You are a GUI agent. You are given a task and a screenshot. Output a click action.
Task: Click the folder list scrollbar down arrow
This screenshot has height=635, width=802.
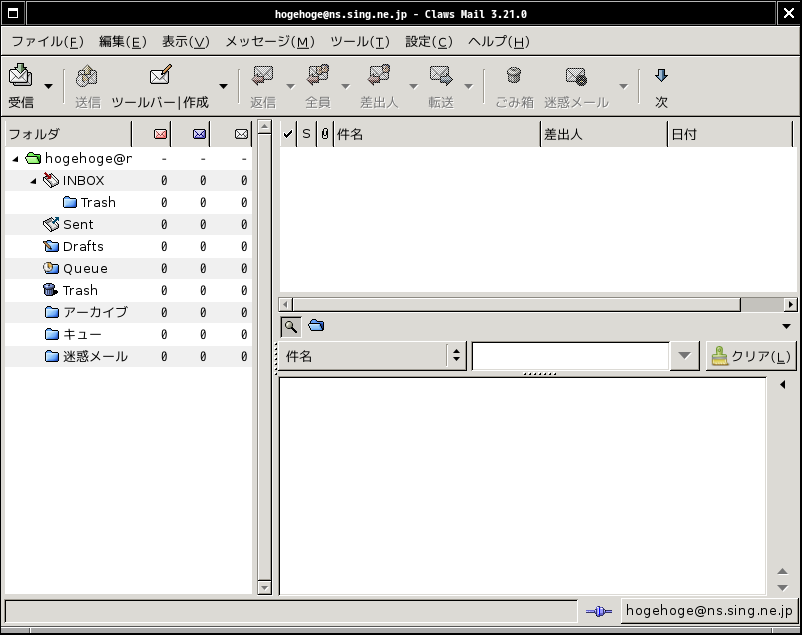(264, 587)
